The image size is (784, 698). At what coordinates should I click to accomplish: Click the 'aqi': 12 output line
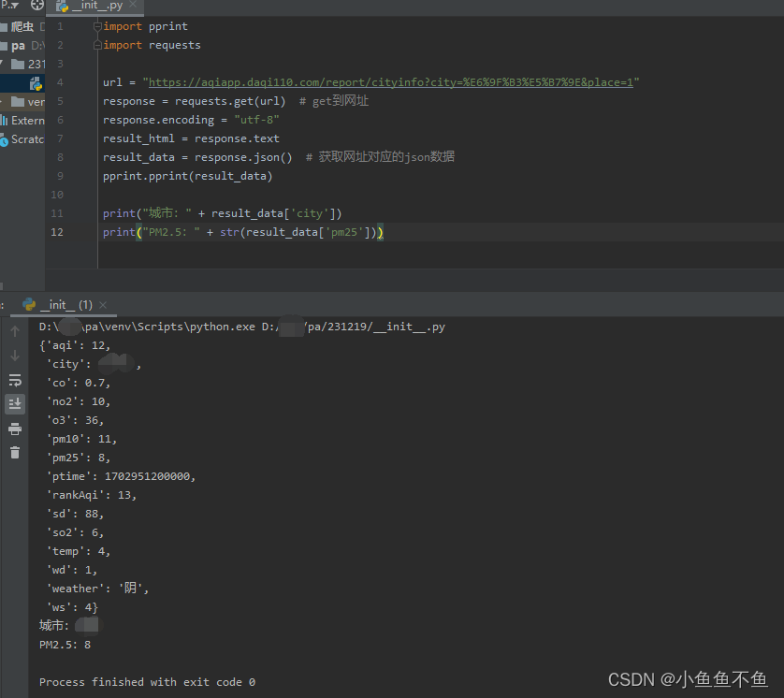75,346
